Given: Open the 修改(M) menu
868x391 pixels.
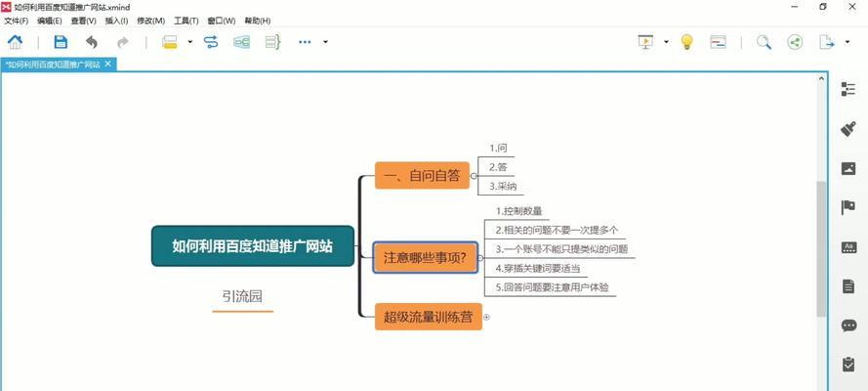Looking at the screenshot, I should point(150,22).
